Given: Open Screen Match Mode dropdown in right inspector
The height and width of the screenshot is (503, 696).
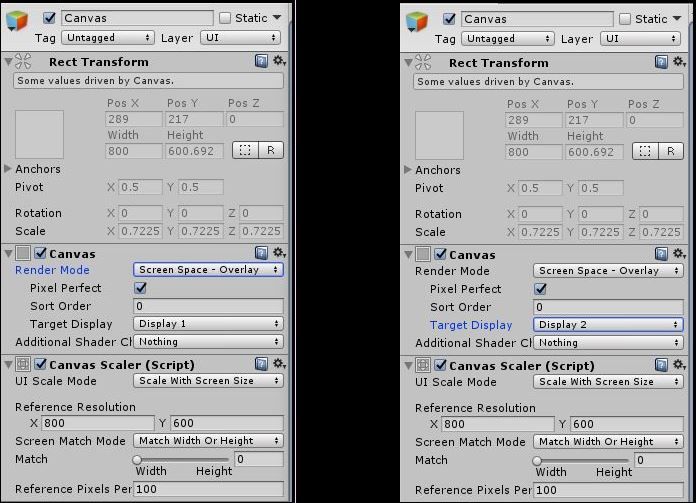Looking at the screenshot, I should click(x=608, y=442).
